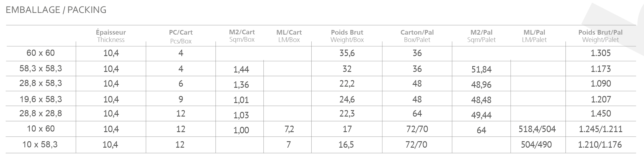Select the 51,84 Sqm/Palet value
The height and width of the screenshot is (155, 644).
481,70
